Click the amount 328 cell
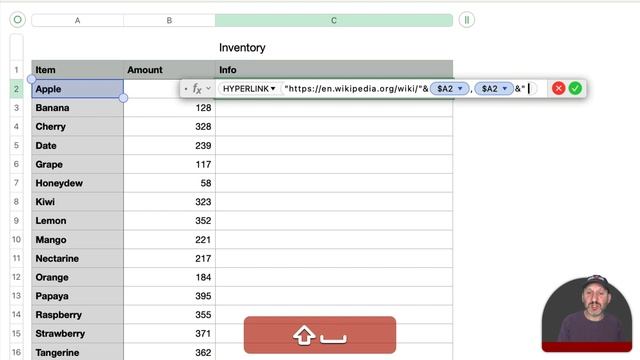The image size is (640, 360). click(x=169, y=127)
